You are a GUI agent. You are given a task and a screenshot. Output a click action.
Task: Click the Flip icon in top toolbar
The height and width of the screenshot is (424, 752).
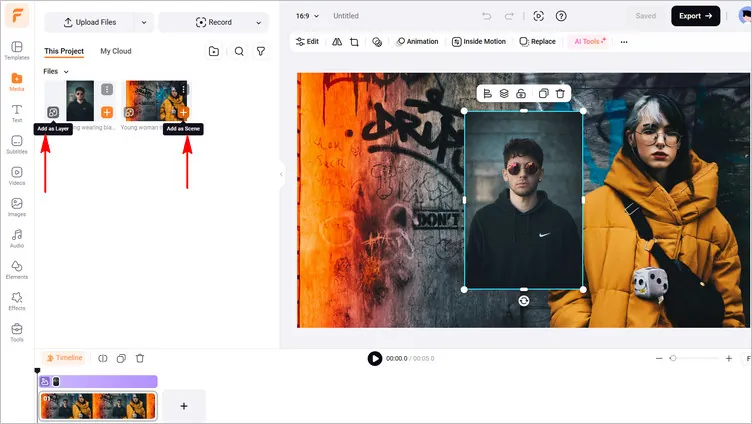[x=337, y=42]
